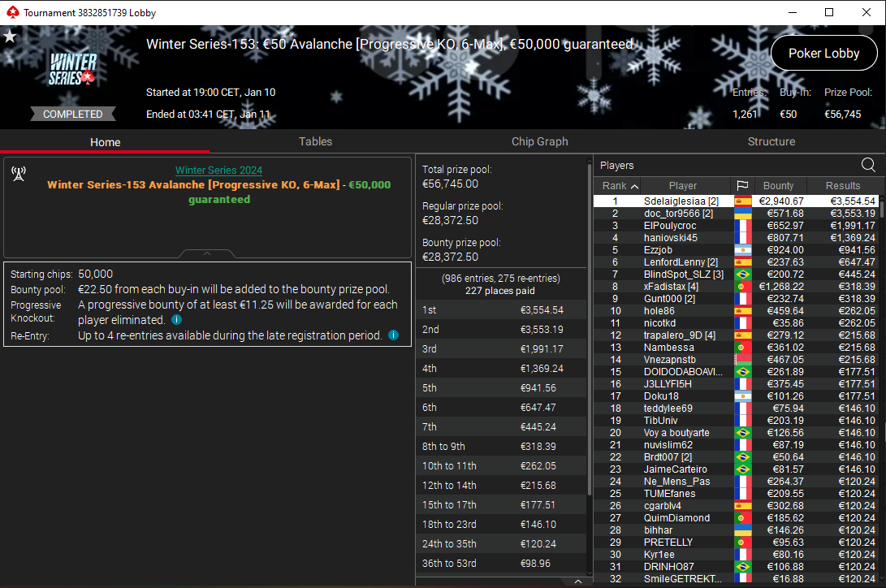Select player Doku18 row
The image size is (886, 588).
pos(737,396)
